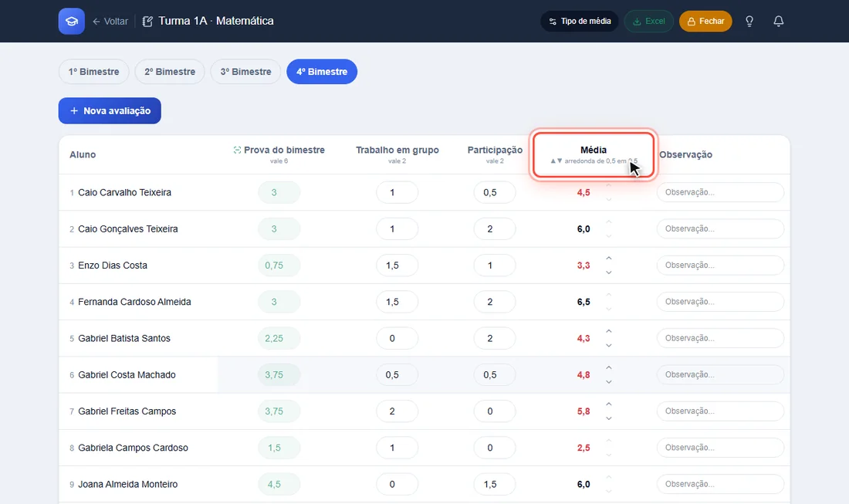Edit Caio Carvalho Teixeira's Trabalho em grupo grade
Viewport: 849px width, 504px height.
point(397,192)
